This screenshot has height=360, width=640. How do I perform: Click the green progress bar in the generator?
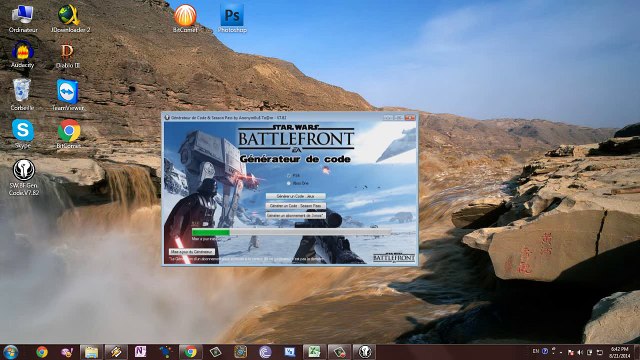pos(291,232)
